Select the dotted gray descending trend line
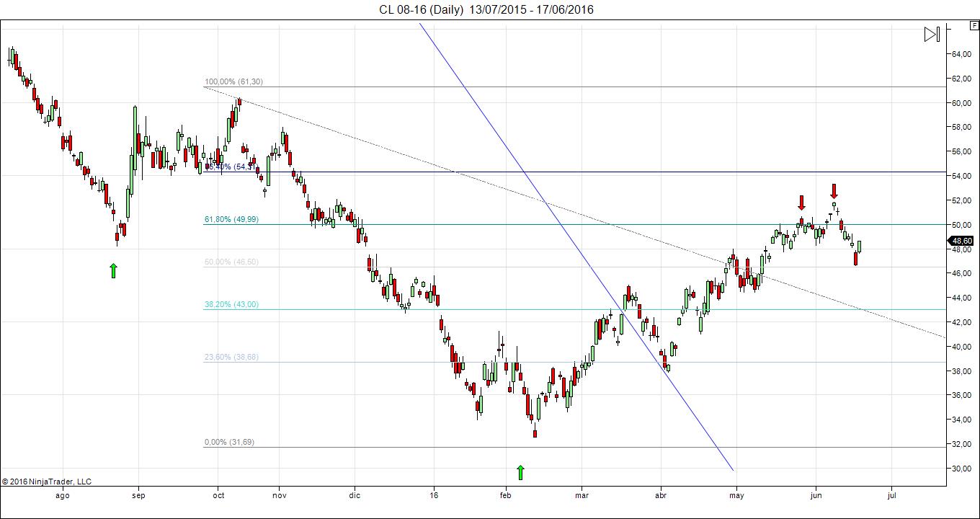The image size is (980, 519). coord(574,212)
